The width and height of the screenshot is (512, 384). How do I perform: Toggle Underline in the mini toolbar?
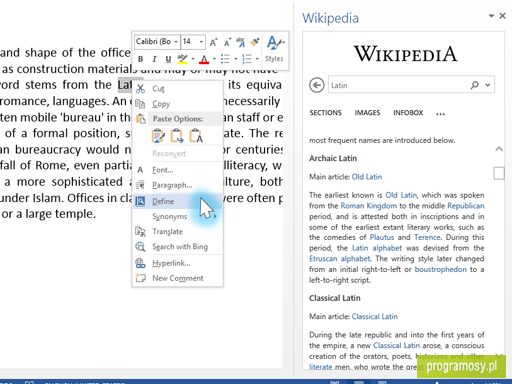tap(168, 59)
